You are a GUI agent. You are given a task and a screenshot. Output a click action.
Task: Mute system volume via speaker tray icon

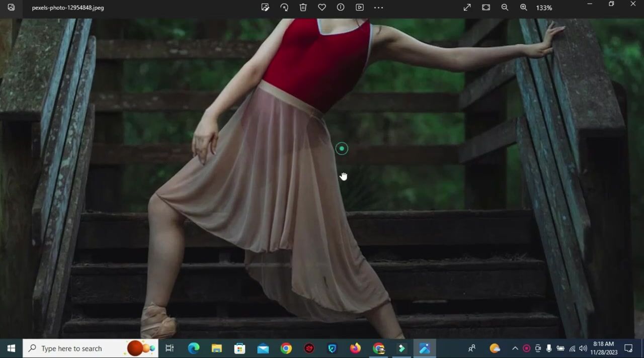(583, 348)
